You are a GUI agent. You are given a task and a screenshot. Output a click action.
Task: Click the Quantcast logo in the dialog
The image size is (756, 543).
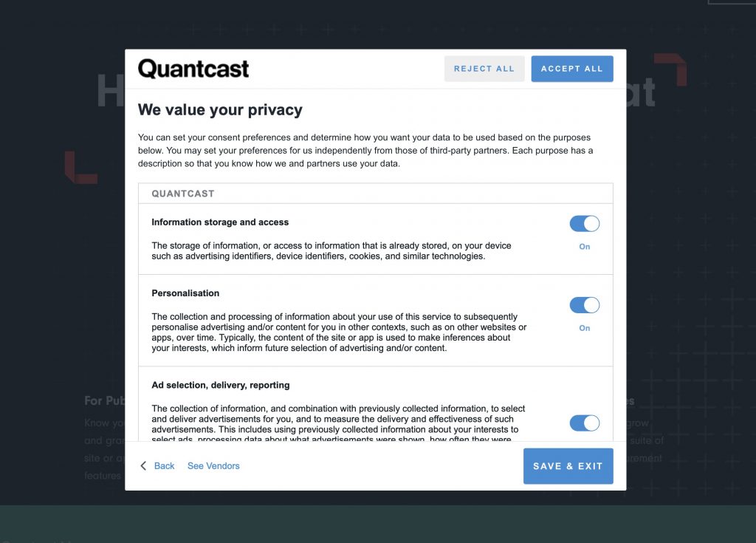(193, 69)
